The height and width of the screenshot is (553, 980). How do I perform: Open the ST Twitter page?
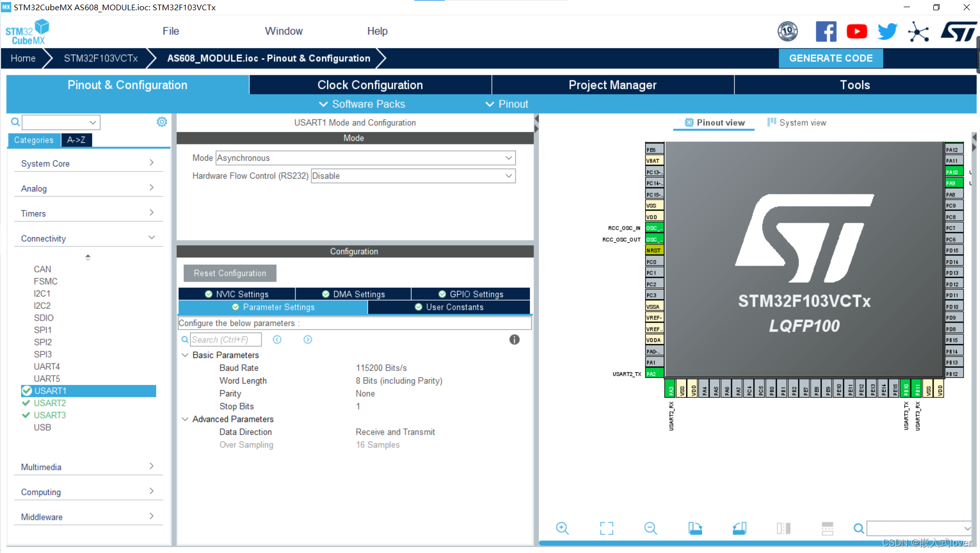click(887, 31)
